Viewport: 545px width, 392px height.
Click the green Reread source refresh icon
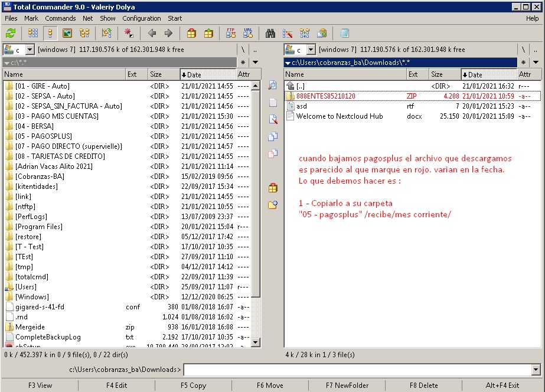pos(11,34)
